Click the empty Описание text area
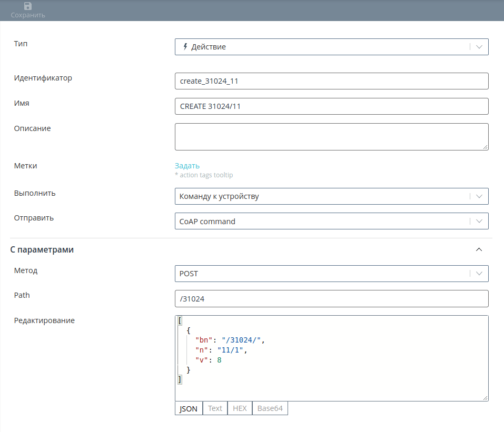The height and width of the screenshot is (432, 504). coord(331,137)
